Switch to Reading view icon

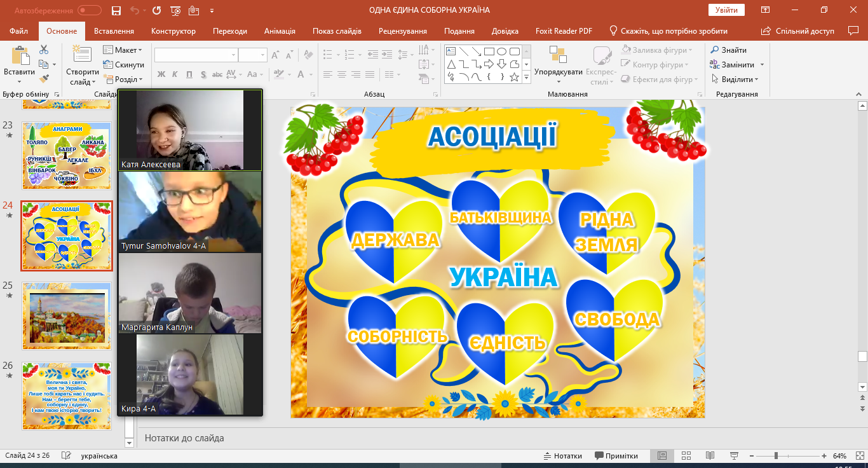pyautogui.click(x=710, y=456)
